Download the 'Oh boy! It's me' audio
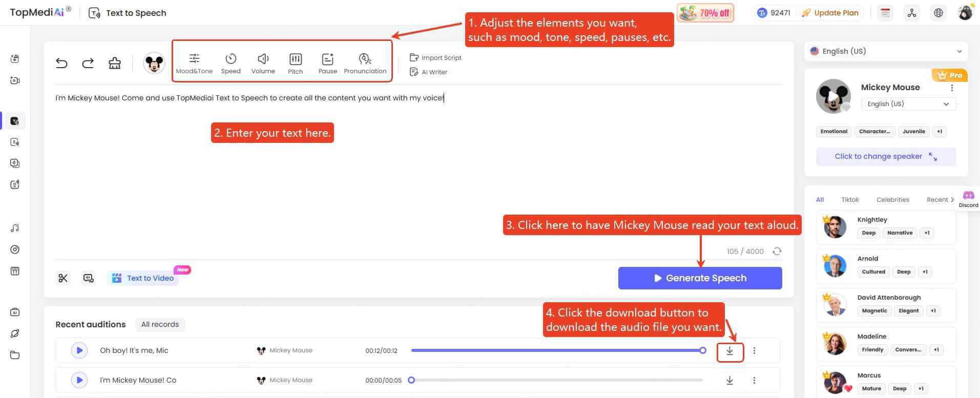 coord(729,351)
